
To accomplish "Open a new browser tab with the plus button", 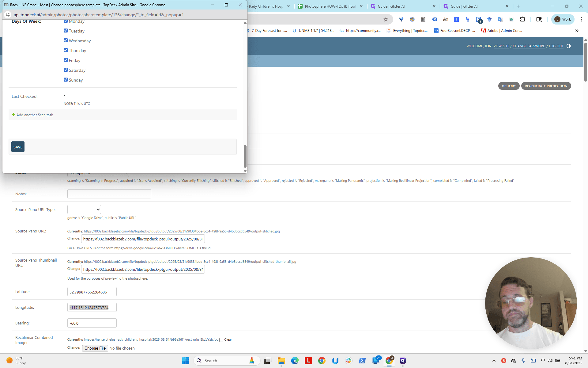I will [518, 6].
